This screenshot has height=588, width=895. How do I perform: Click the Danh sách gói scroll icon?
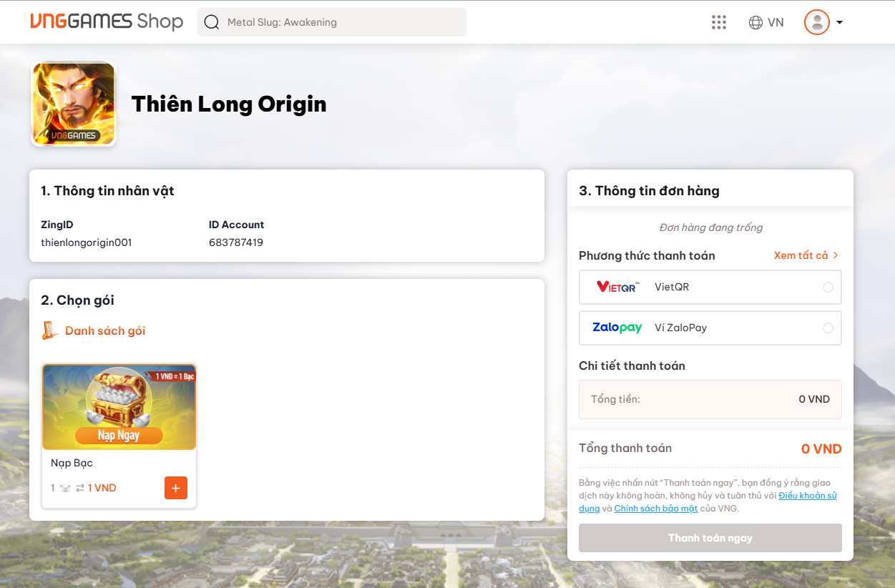[x=49, y=330]
